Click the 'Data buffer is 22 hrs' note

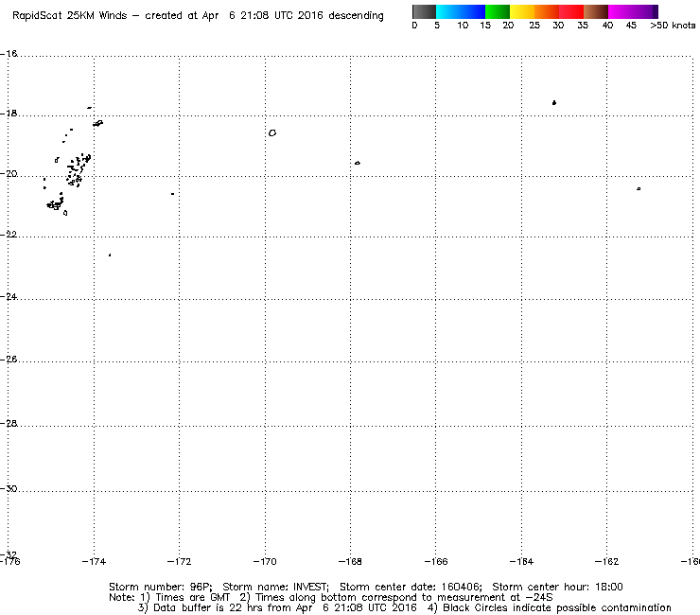coord(206,607)
